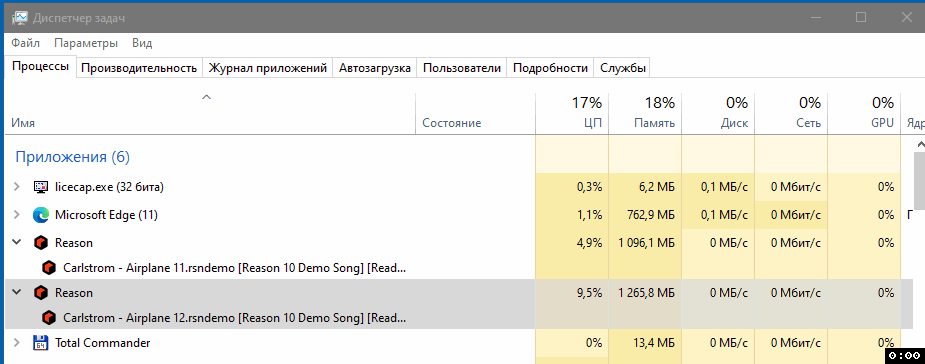This screenshot has height=364, width=925.
Task: Open the Файл menu
Action: coord(25,43)
